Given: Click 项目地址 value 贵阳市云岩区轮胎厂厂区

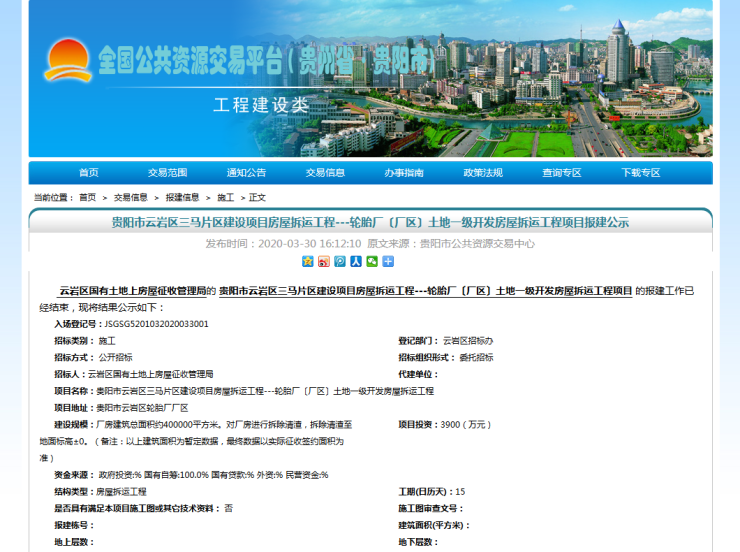Looking at the screenshot, I should pos(142,408).
